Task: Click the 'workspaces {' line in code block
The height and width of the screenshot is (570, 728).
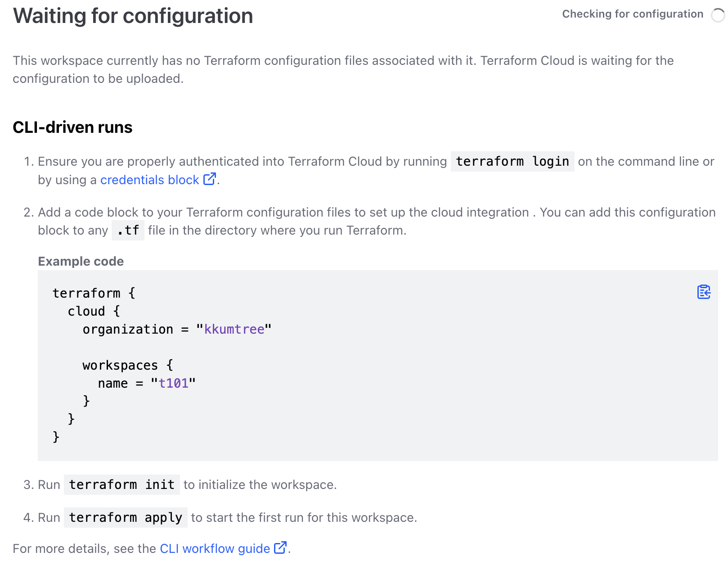Action: tap(128, 365)
